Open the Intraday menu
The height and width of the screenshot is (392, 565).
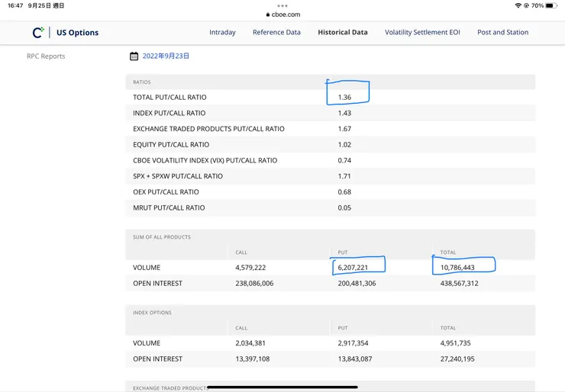click(x=222, y=33)
